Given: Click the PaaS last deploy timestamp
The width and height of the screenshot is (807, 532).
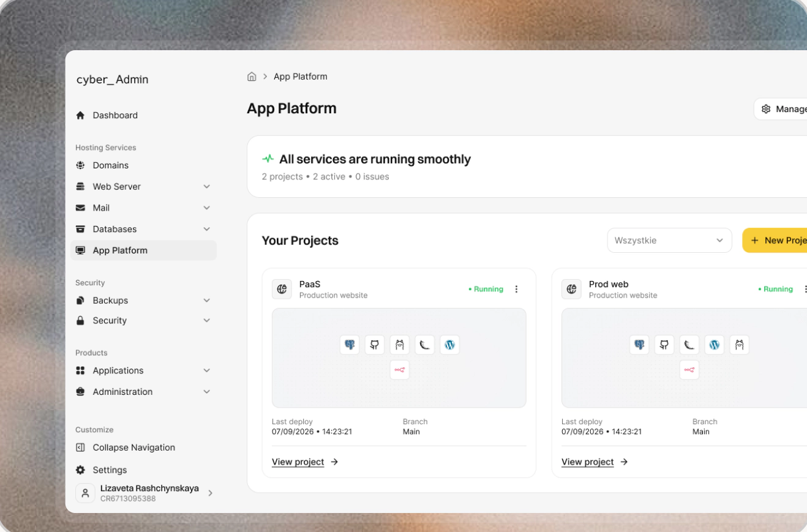Looking at the screenshot, I should 312,432.
